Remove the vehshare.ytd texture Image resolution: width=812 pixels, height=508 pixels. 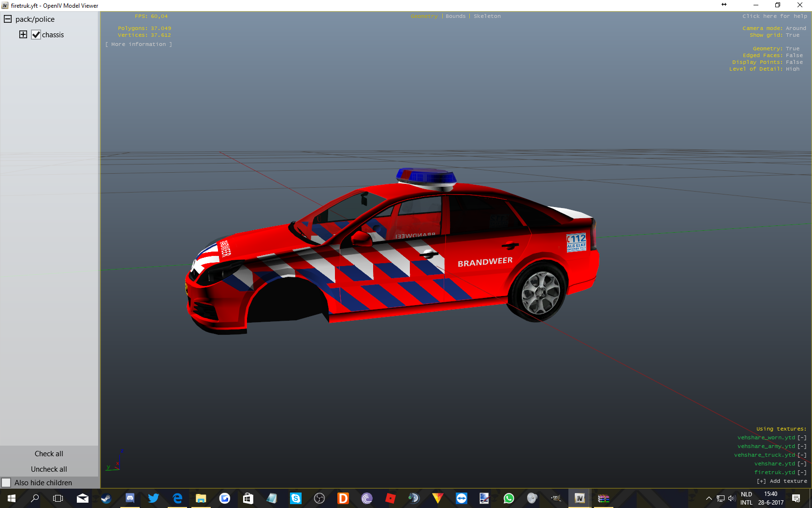(802, 463)
